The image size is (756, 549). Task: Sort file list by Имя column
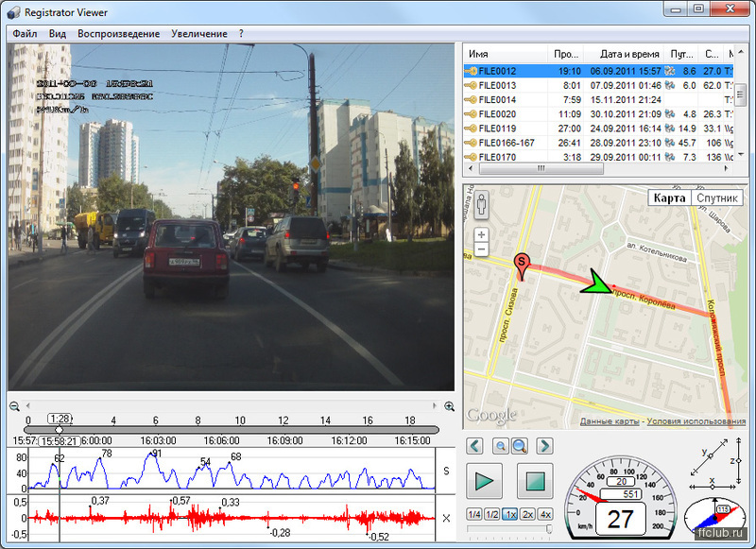point(506,54)
